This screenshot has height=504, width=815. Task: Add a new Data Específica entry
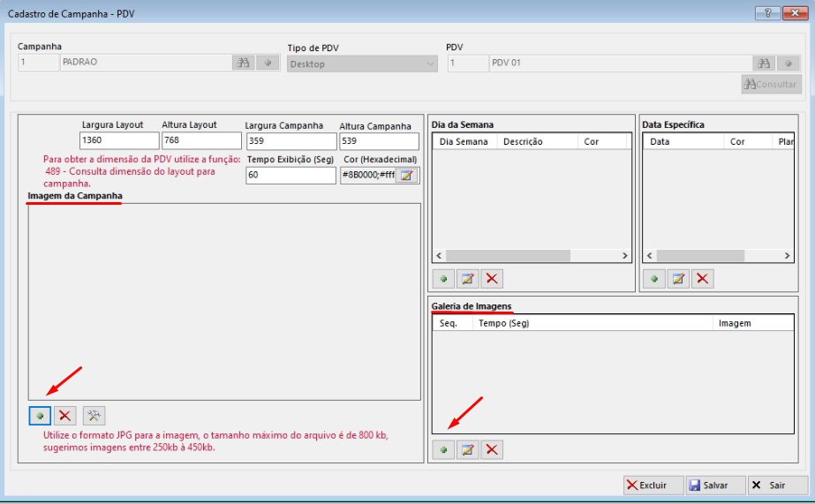point(653,279)
